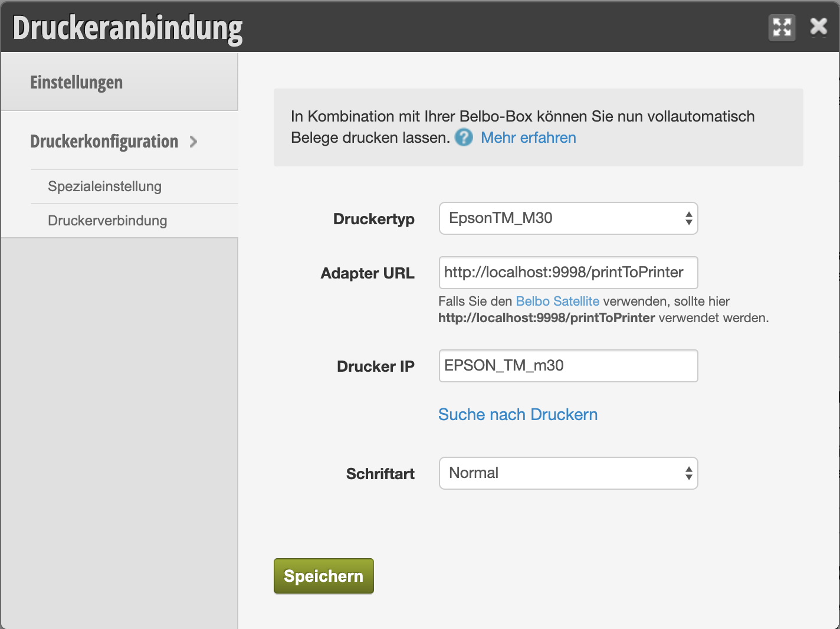Image resolution: width=840 pixels, height=629 pixels.
Task: Open the Druckertyp dropdown showing EpsonTM_M30
Action: click(x=568, y=218)
